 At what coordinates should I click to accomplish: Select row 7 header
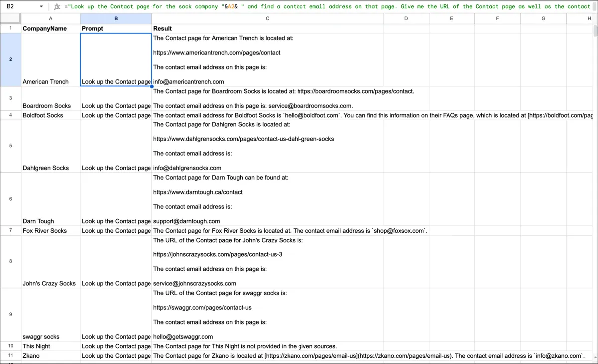(10, 230)
